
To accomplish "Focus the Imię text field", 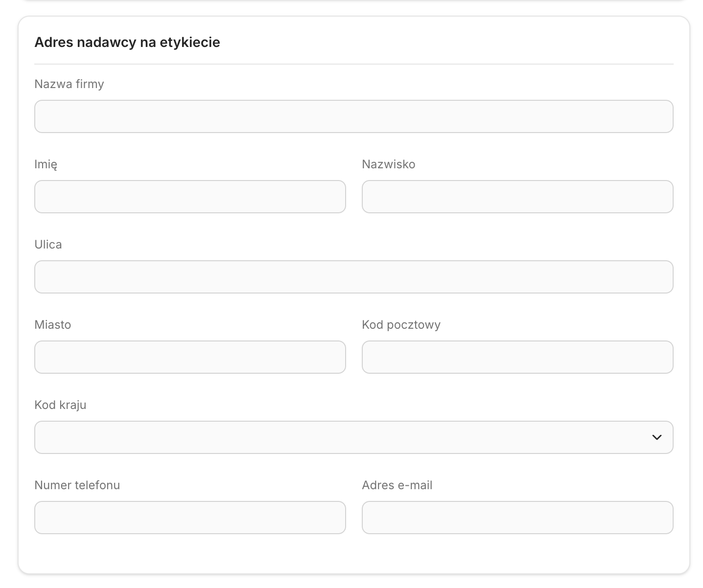I will pos(190,197).
